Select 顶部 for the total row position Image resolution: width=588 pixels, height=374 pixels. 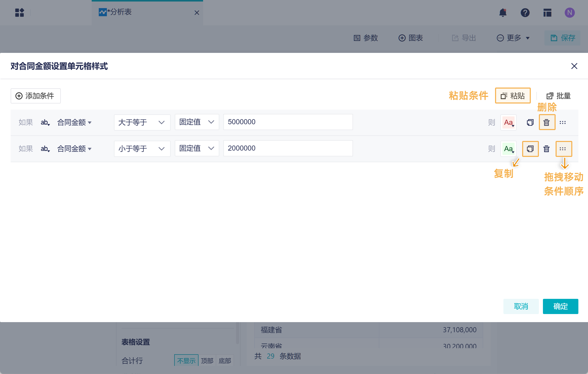point(207,361)
